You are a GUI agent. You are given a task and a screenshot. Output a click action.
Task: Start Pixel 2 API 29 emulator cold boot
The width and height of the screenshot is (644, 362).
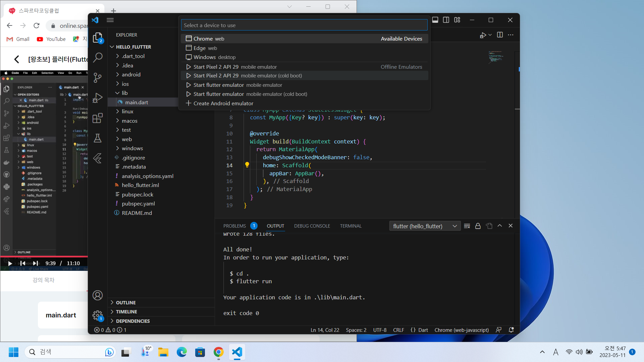305,76
